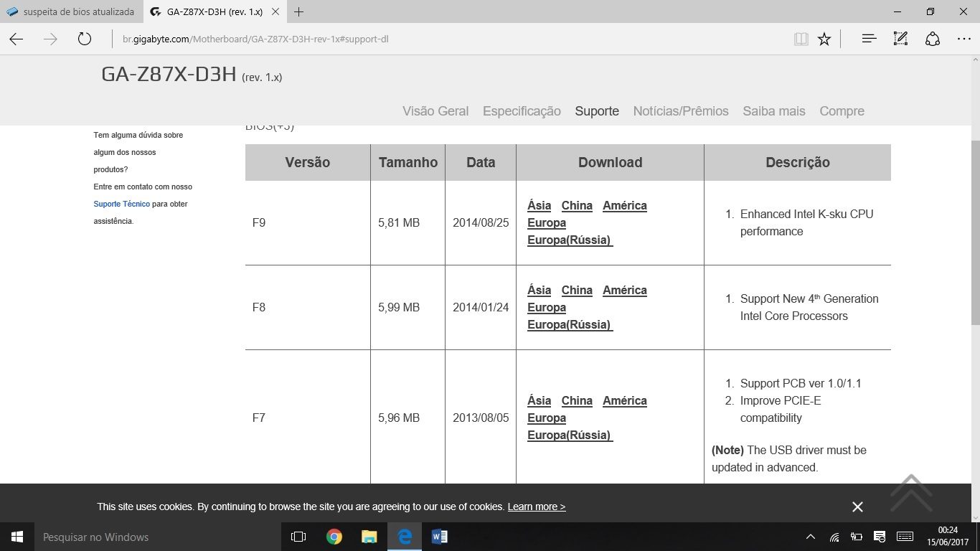This screenshot has height=551, width=980.
Task: Open the Windows Start menu
Action: point(17,537)
